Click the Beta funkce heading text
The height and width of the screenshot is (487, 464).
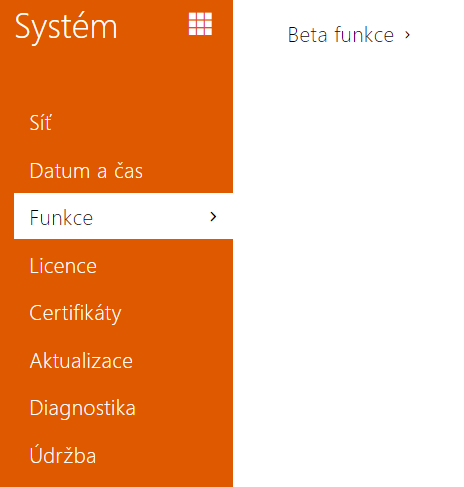click(x=341, y=35)
